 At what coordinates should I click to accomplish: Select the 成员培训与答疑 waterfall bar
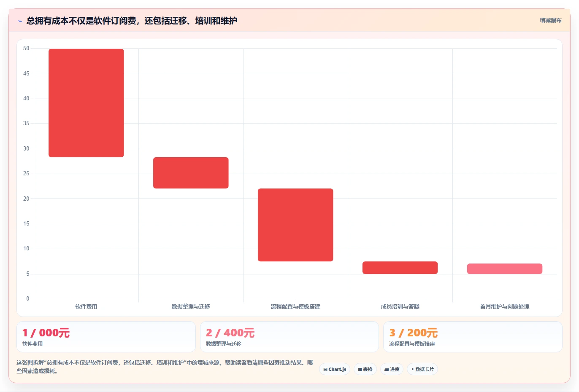tap(400, 268)
